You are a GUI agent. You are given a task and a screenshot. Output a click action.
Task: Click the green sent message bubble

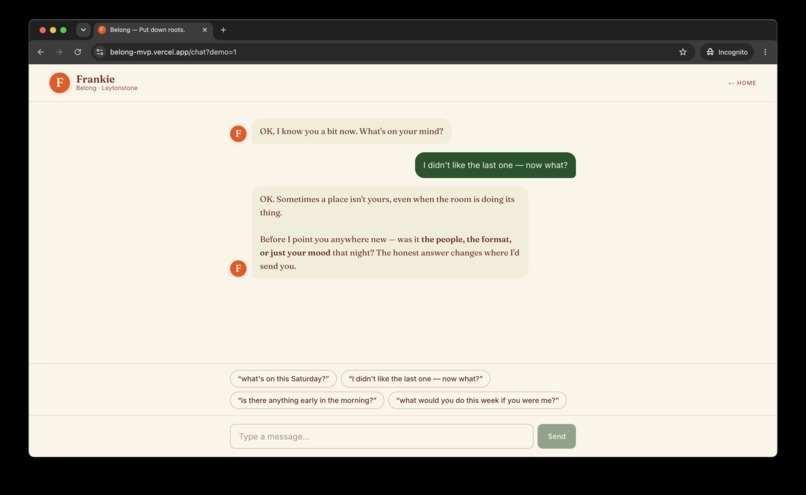click(x=496, y=165)
